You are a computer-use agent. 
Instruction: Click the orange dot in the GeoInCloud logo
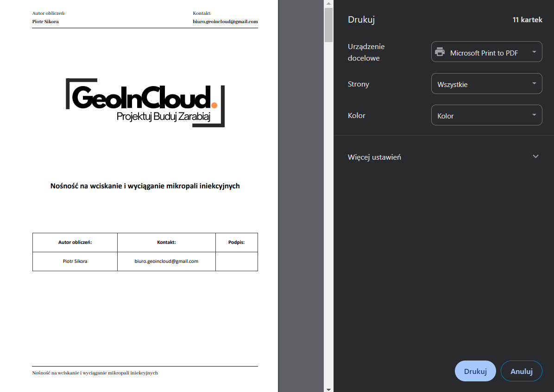(x=214, y=105)
